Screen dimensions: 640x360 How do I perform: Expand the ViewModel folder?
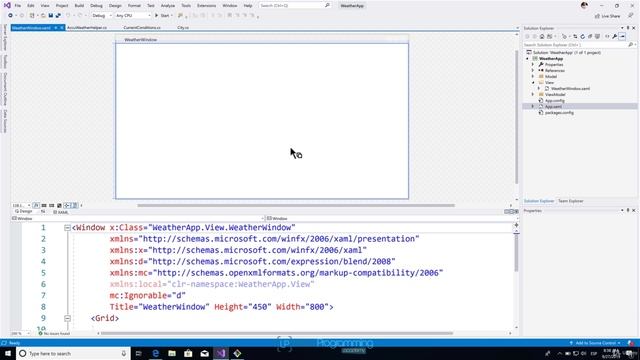[533, 94]
